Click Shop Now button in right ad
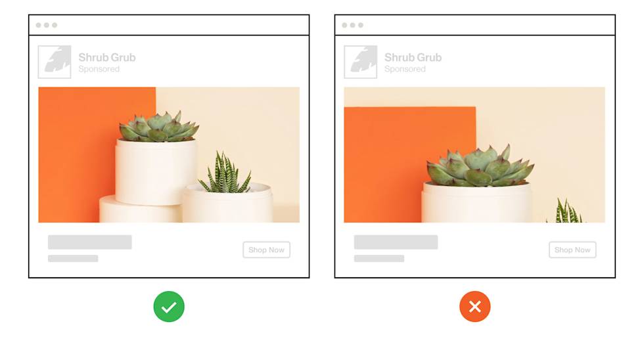This screenshot has width=644, height=337. (572, 250)
